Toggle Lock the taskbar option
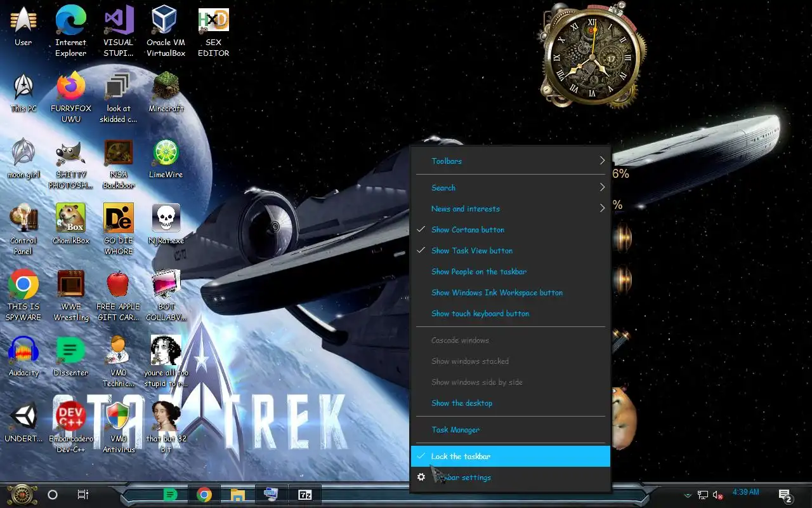The height and width of the screenshot is (508, 812). pos(511,457)
